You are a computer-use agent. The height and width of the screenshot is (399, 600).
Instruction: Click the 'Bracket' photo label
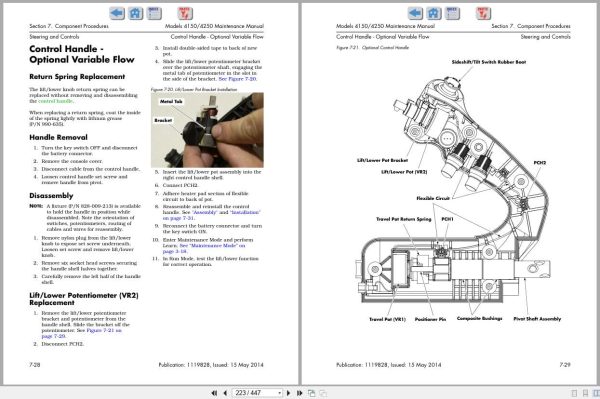tap(163, 120)
